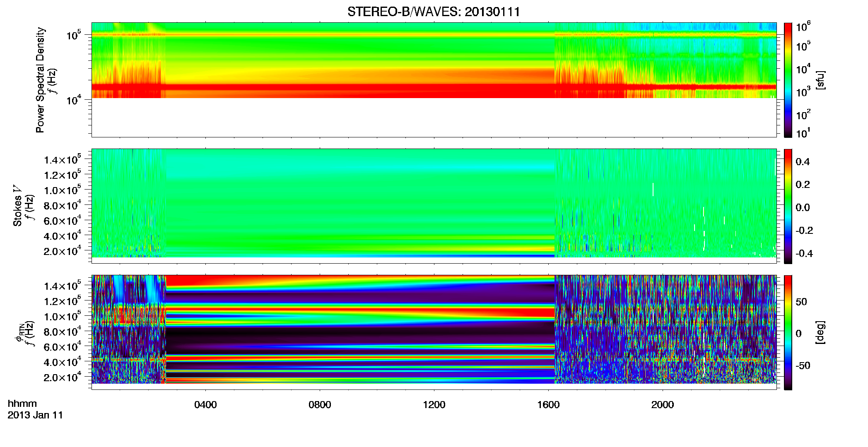The height and width of the screenshot is (447, 868).
Task: Click the phi RTN spectrogram panel
Action: coord(434,332)
